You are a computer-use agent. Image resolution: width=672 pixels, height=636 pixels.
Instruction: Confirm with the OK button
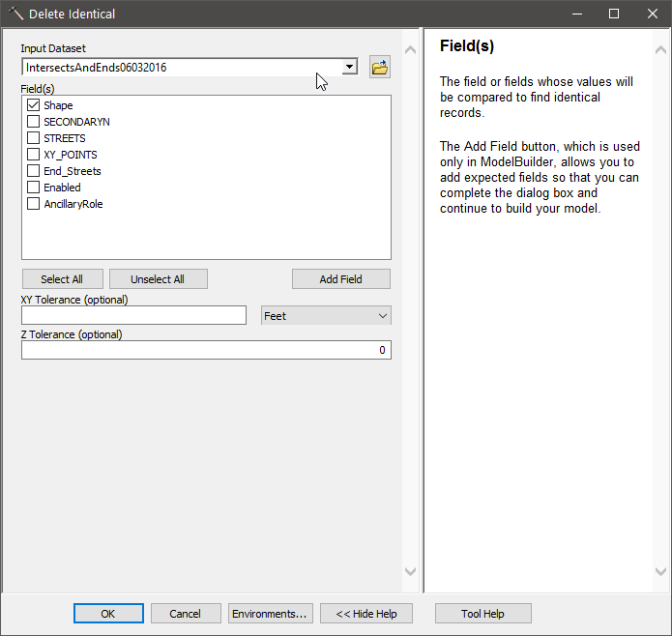pos(108,614)
